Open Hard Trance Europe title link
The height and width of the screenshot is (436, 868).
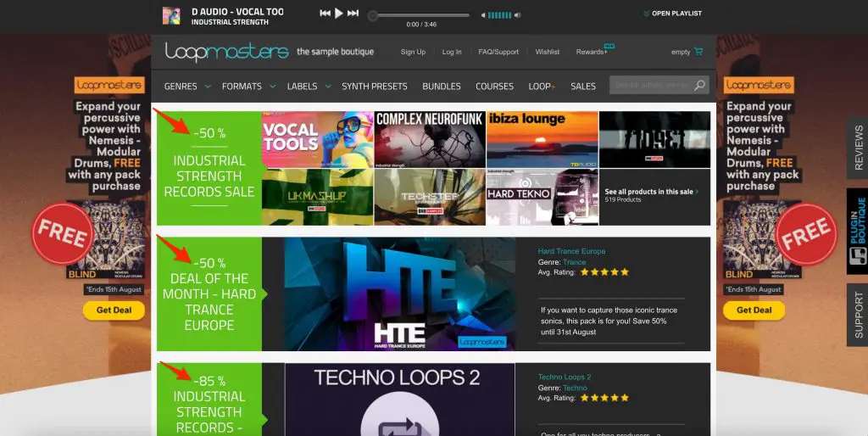(572, 251)
